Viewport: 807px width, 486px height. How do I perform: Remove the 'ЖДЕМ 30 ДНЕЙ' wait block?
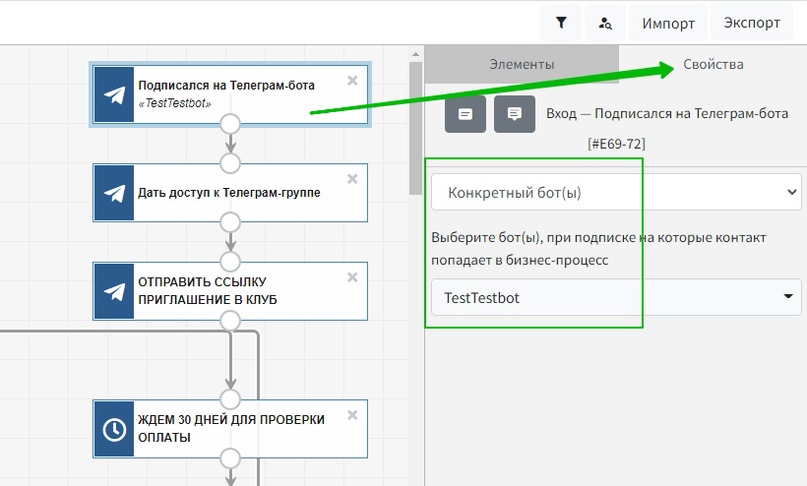(352, 415)
